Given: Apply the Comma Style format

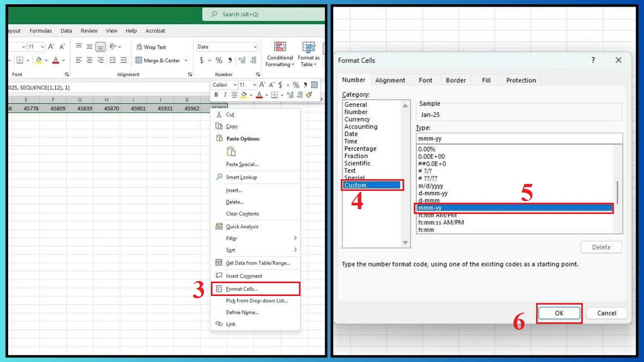Looking at the screenshot, I should point(230,60).
